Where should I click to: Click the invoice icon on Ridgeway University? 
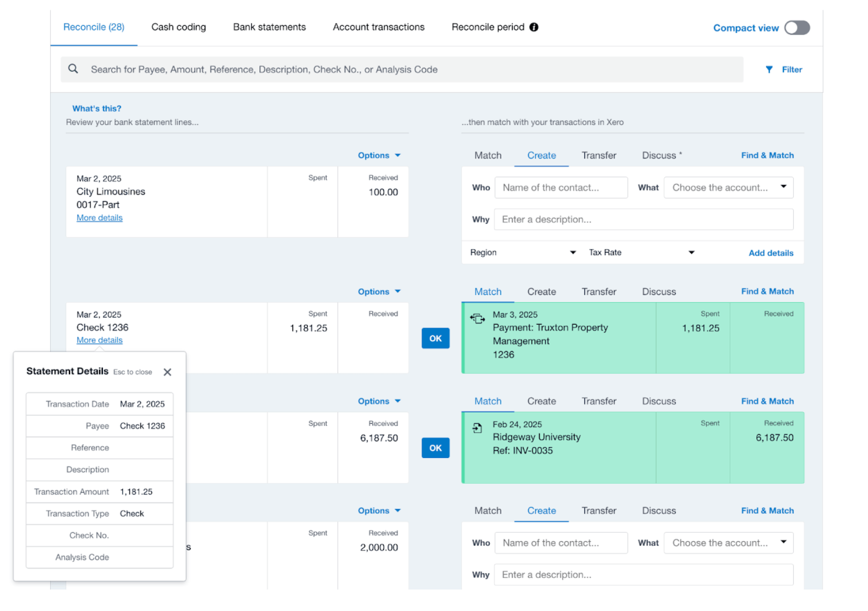[477, 428]
